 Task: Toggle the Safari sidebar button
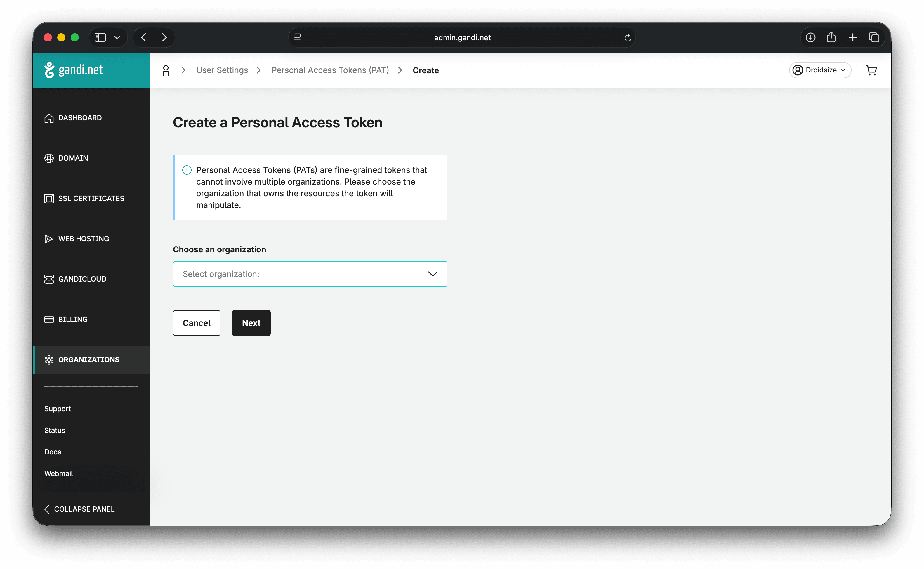coord(100,38)
